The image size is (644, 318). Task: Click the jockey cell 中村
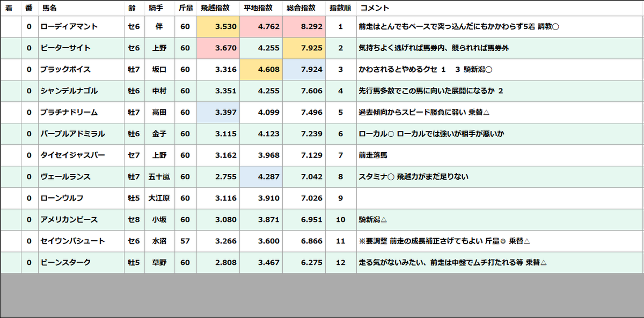[x=159, y=91]
